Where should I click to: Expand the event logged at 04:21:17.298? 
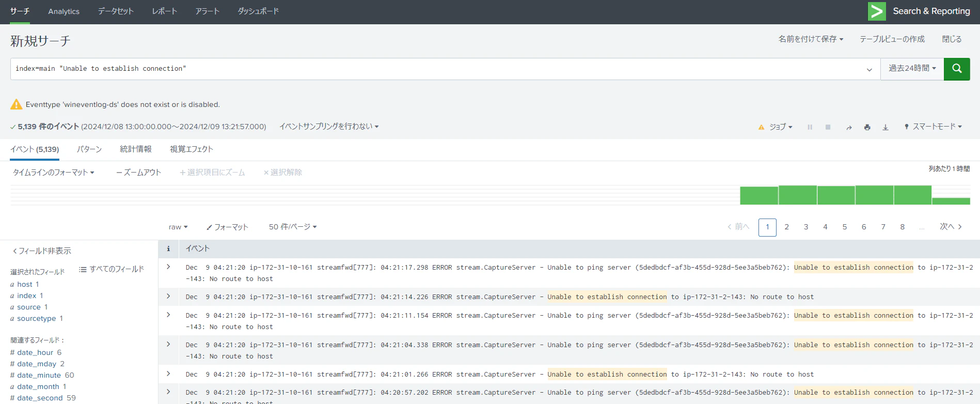(168, 267)
